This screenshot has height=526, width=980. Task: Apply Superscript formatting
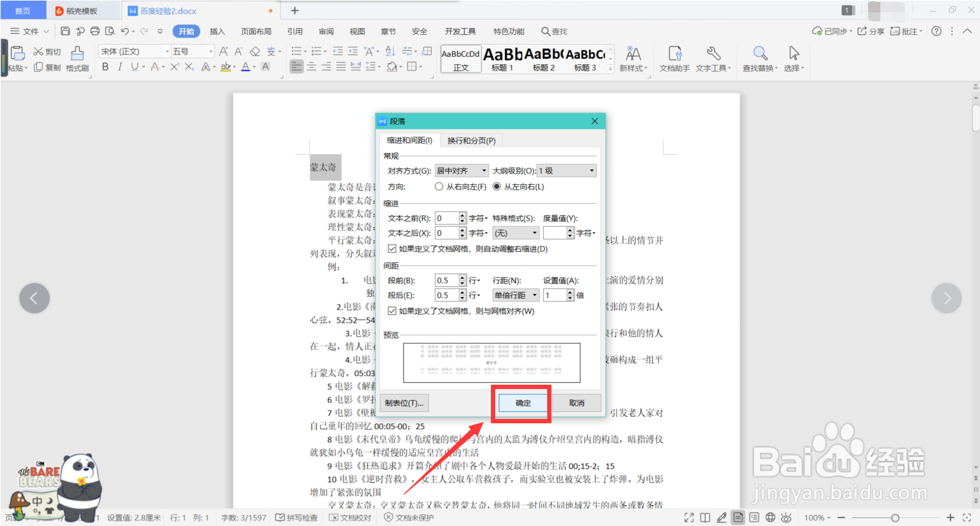[175, 67]
